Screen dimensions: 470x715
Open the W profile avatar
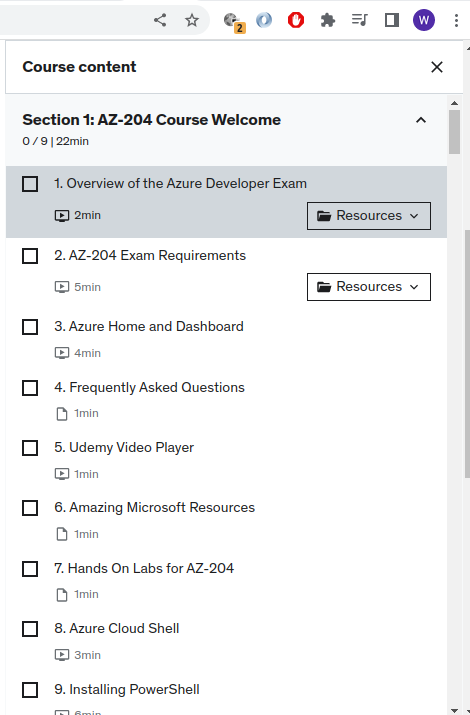[x=424, y=20]
